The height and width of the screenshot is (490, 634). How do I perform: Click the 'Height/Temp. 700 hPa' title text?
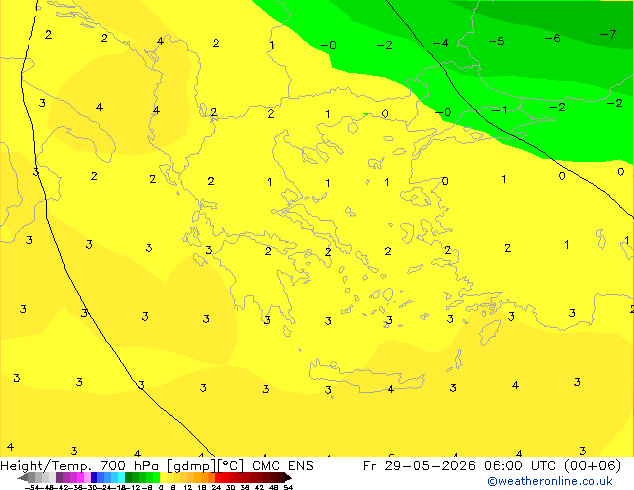click(80, 466)
